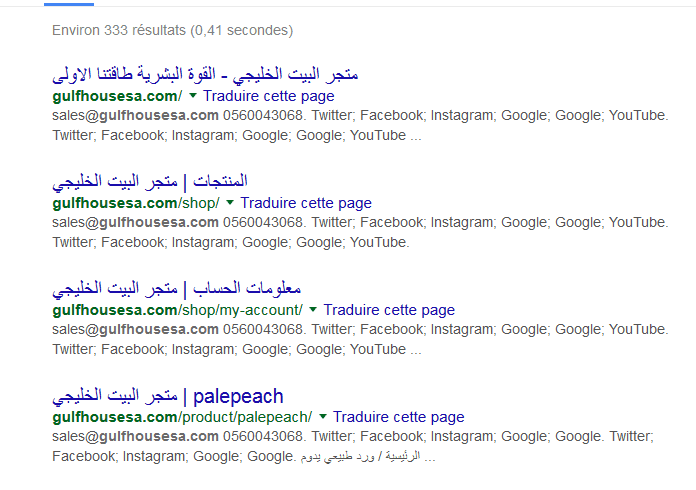
Task: Expand the arrow next to gulfhousesa.com/shop/ URL
Action: click(229, 204)
